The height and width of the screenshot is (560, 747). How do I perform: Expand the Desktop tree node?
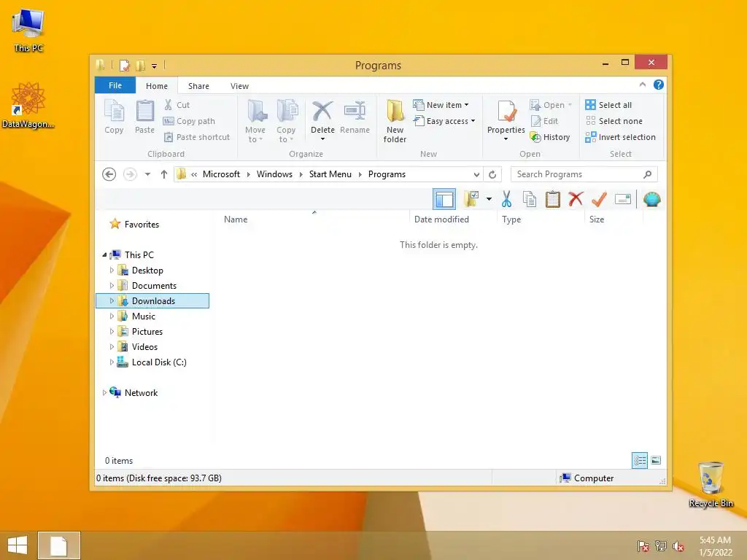(x=112, y=270)
